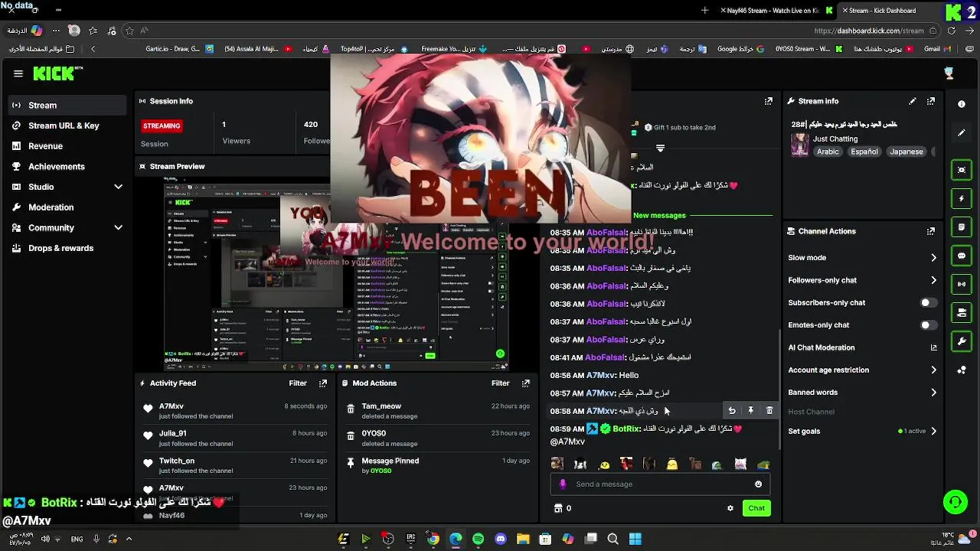
Task: Click Twitch_on in Activity Feed
Action: click(177, 461)
